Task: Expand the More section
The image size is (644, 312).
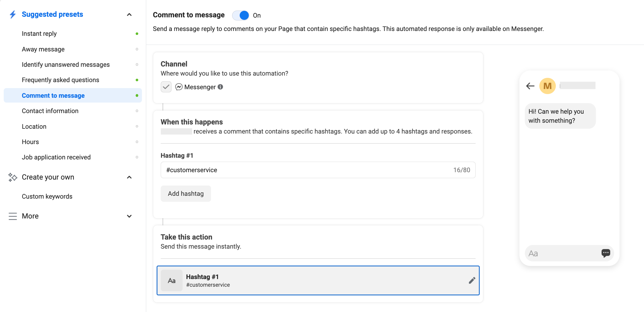Action: [129, 216]
